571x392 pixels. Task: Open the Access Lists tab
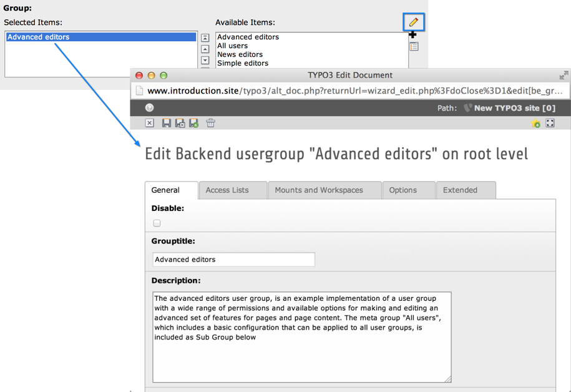pyautogui.click(x=233, y=190)
